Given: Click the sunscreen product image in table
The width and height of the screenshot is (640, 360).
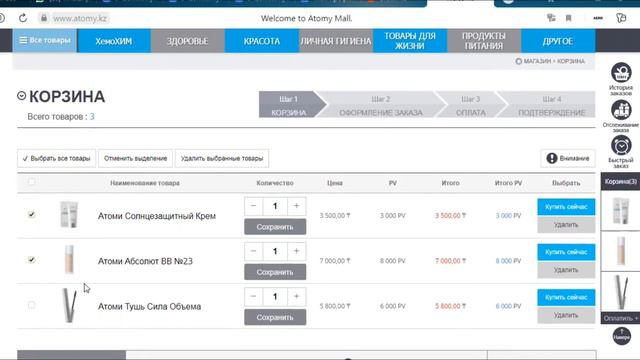Looking at the screenshot, I should [x=69, y=215].
